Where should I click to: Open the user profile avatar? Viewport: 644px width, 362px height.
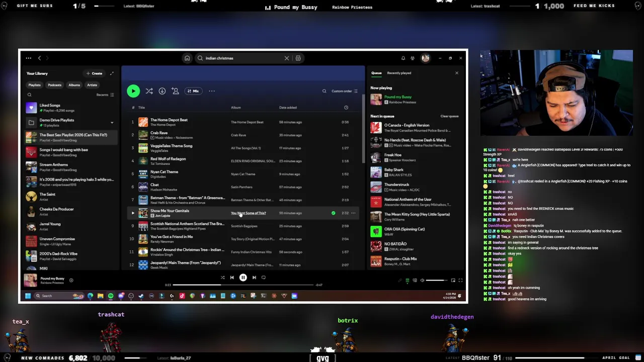point(425,58)
